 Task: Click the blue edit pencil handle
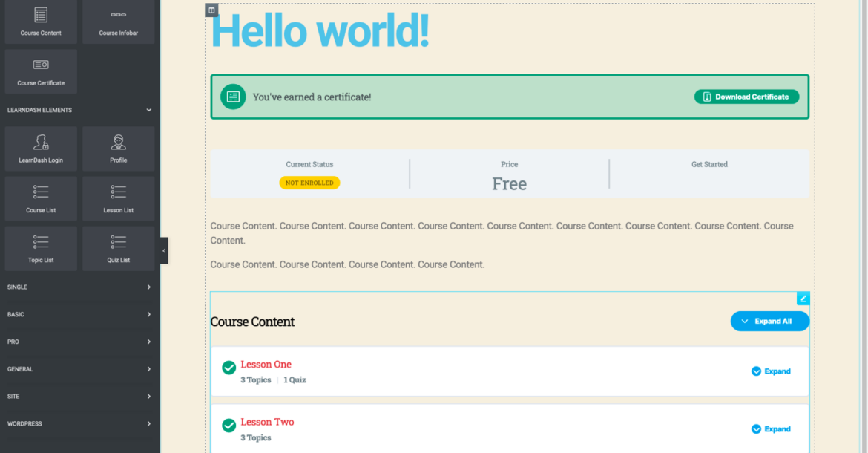(x=803, y=299)
